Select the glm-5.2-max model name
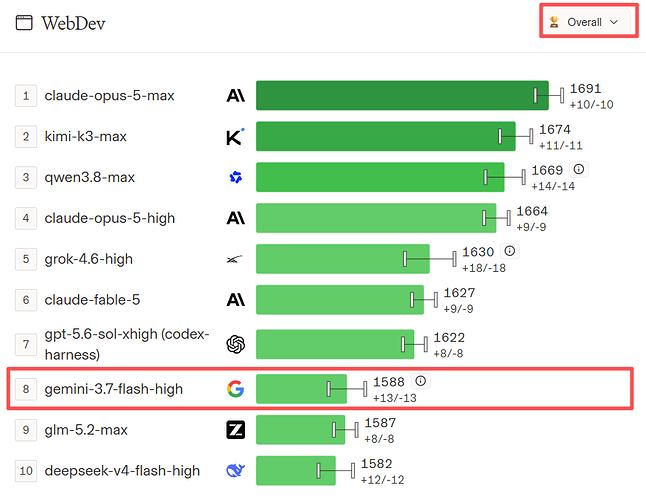This screenshot has width=646, height=500. [x=86, y=430]
